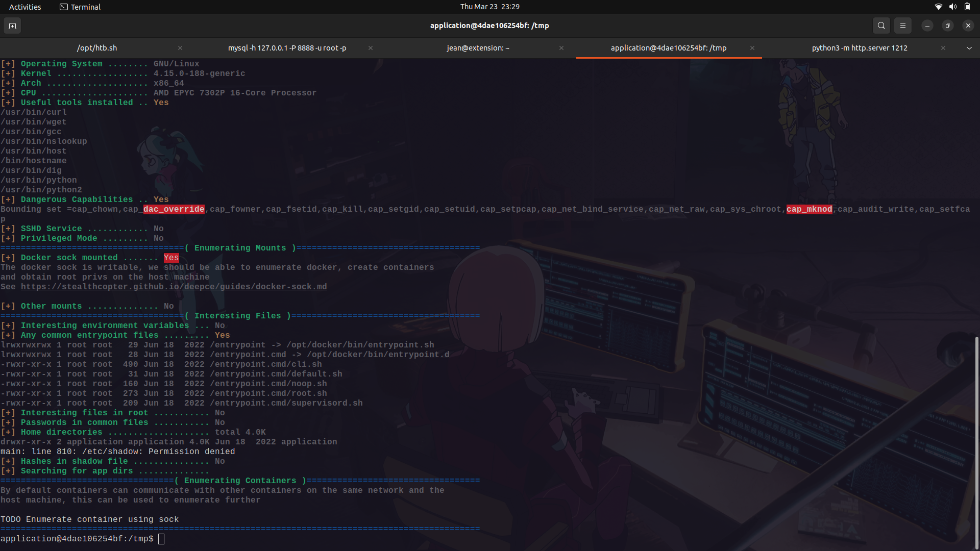Open the docker-sock.md guide link
Image resolution: width=980 pixels, height=551 pixels.
coord(174,286)
